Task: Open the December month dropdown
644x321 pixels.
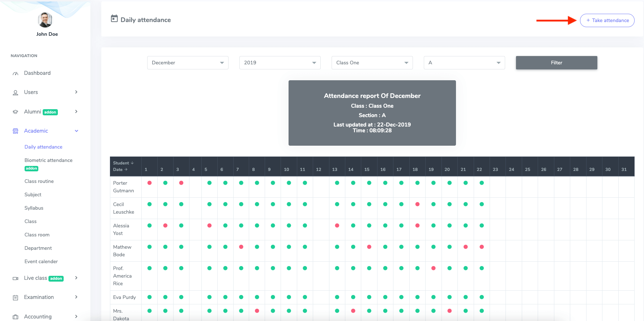Action: 188,63
